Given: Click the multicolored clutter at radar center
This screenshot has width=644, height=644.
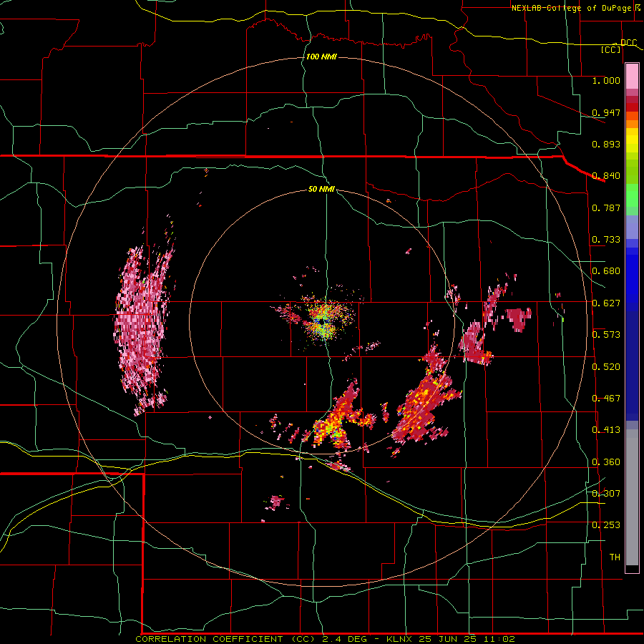Looking at the screenshot, I should click(324, 321).
